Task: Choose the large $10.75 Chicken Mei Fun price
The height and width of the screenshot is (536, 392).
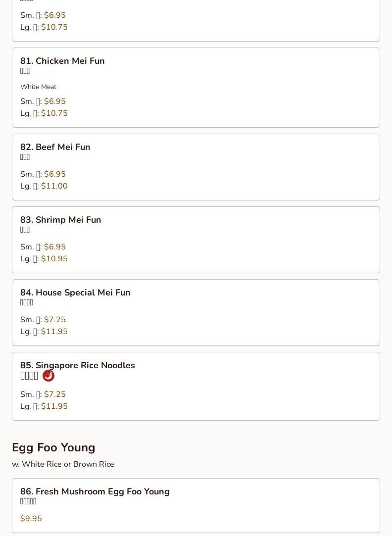Action: 54,113
